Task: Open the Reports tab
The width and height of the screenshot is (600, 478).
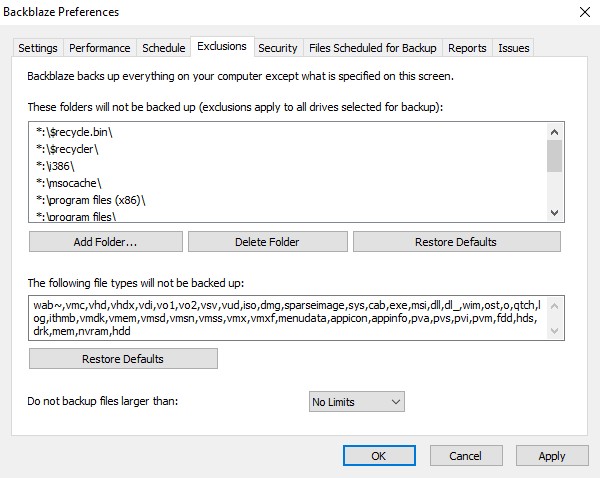Action: [467, 48]
